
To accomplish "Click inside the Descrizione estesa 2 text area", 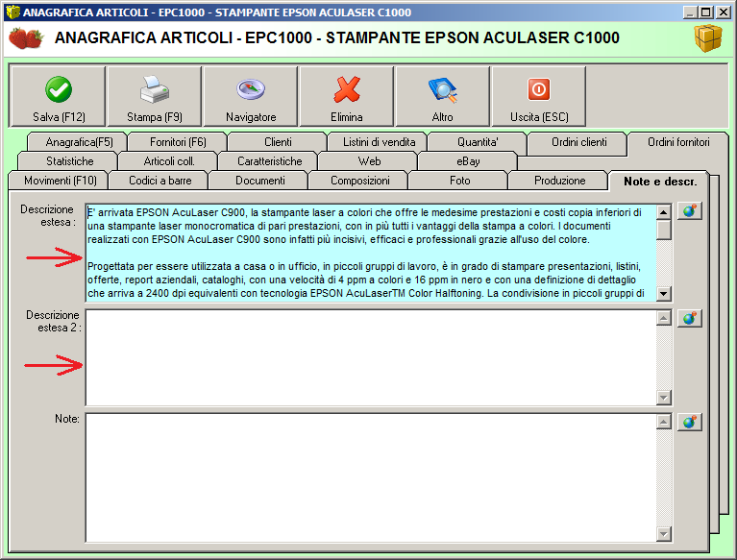I will [371, 357].
